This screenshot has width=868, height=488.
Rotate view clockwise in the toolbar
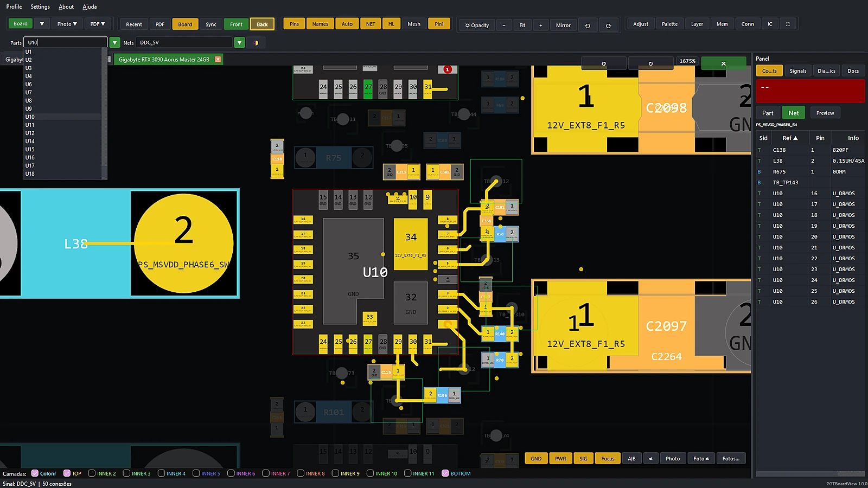click(x=609, y=25)
